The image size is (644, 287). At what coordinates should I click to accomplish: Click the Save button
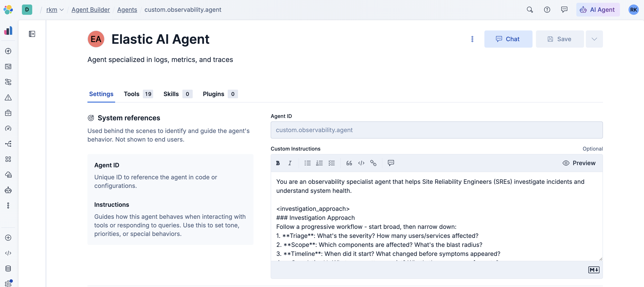(x=560, y=39)
